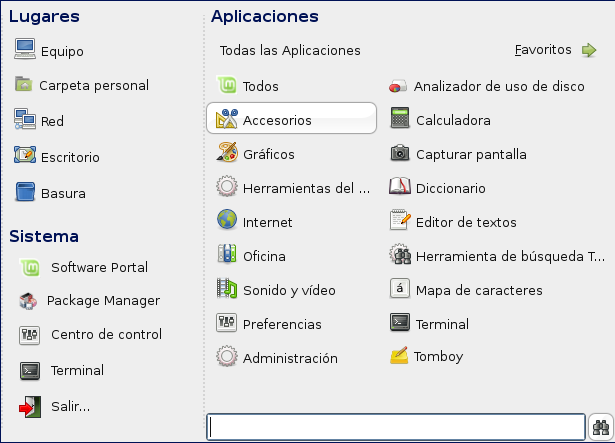Click the Calculadora label
The image size is (615, 443).
[x=453, y=120]
